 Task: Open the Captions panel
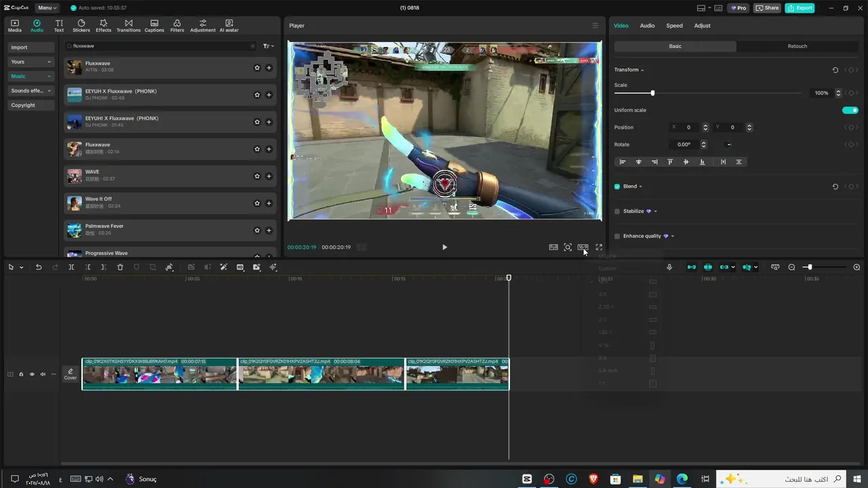coord(154,26)
